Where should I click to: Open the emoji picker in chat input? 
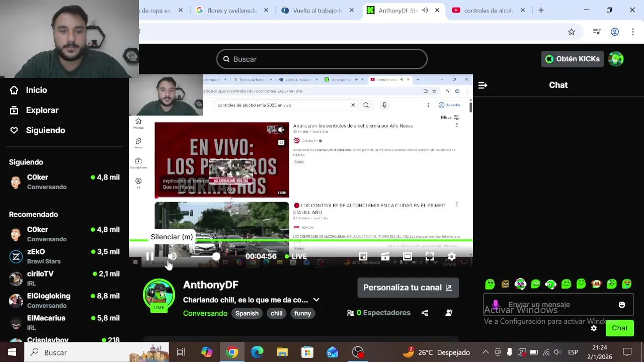622,305
